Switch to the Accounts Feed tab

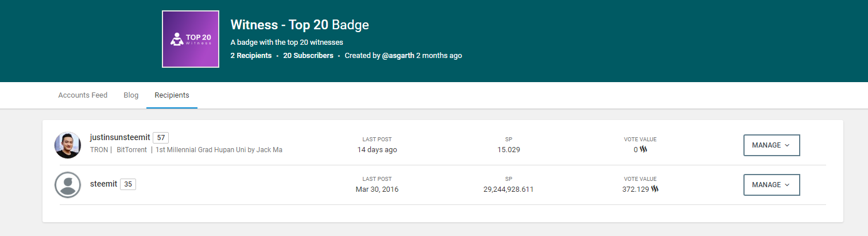point(83,95)
